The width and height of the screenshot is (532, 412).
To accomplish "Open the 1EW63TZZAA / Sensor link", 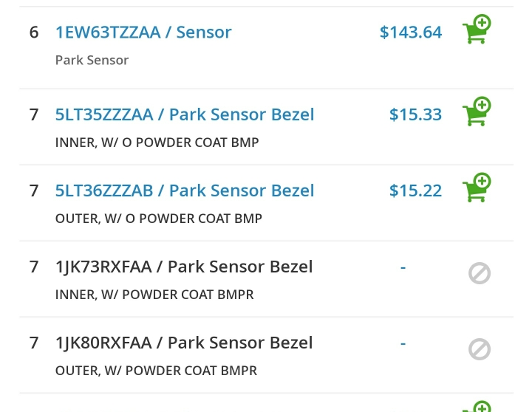I will 143,32.
